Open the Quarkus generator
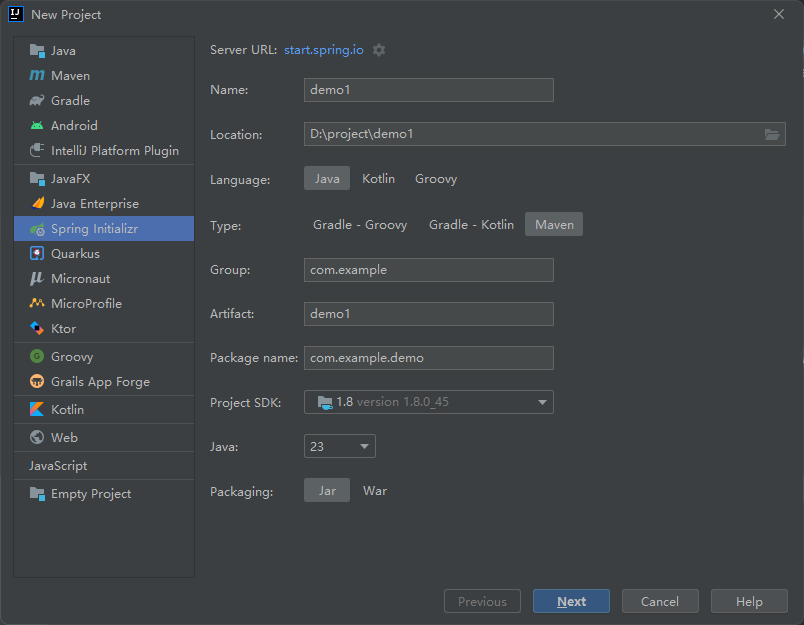Image resolution: width=804 pixels, height=625 pixels. click(75, 254)
